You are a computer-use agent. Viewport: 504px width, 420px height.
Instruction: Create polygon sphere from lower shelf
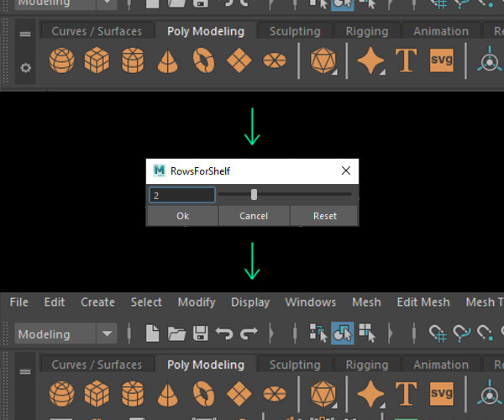[x=61, y=394]
